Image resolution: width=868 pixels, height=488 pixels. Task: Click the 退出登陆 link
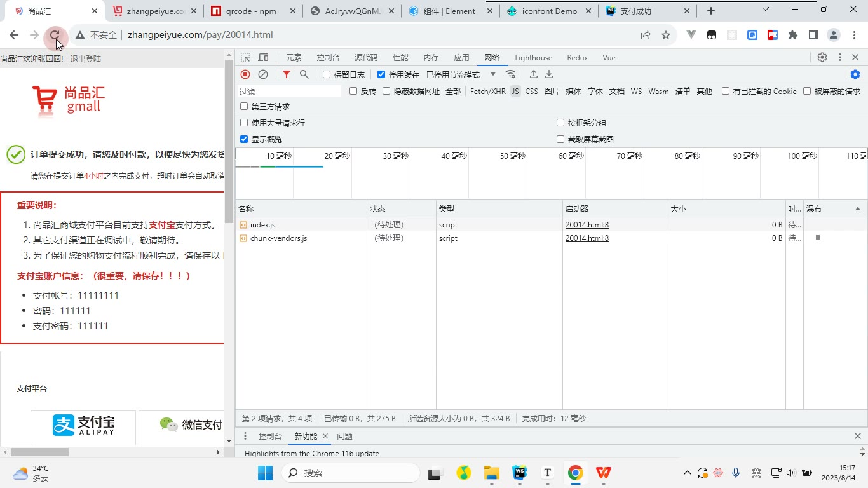pos(85,58)
